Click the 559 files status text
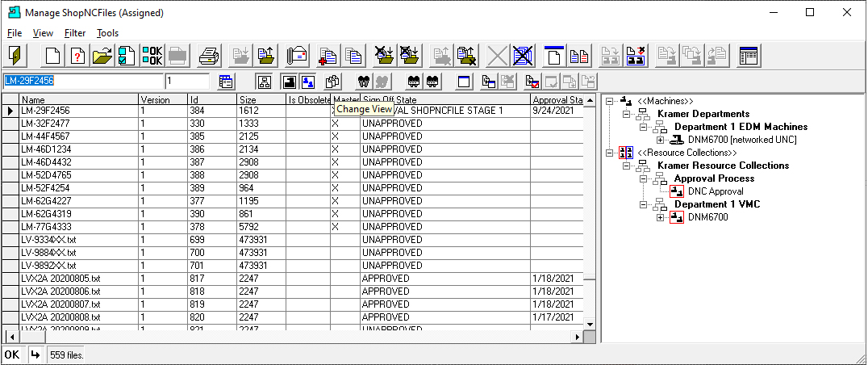The width and height of the screenshot is (868, 365). (66, 355)
